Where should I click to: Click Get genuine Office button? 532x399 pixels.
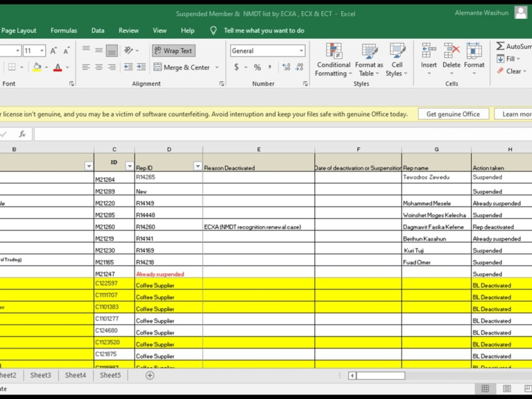click(453, 114)
